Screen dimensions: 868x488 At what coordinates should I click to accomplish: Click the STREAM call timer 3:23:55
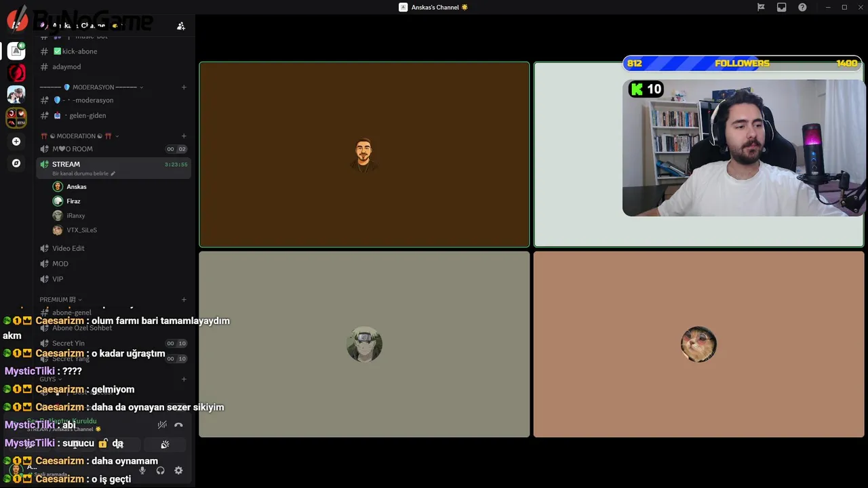pos(176,165)
